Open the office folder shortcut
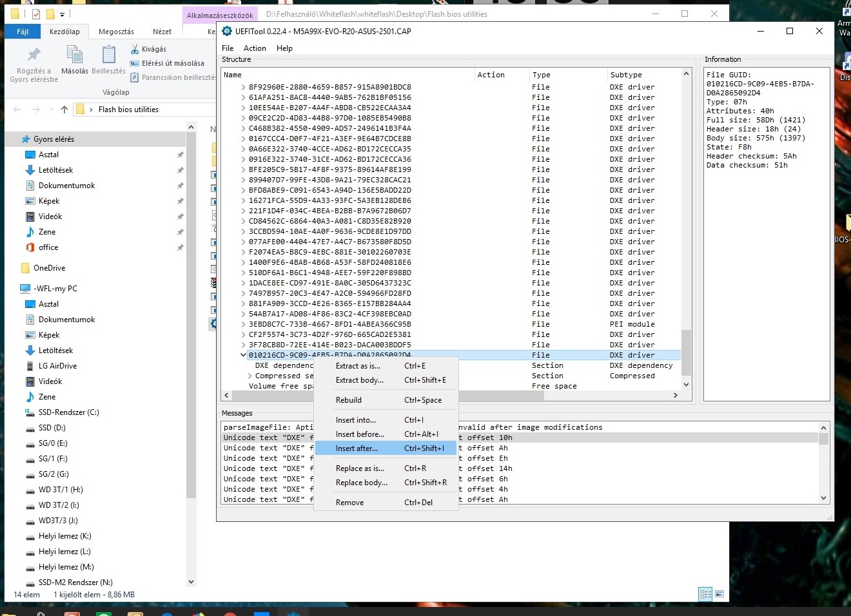 click(x=48, y=247)
